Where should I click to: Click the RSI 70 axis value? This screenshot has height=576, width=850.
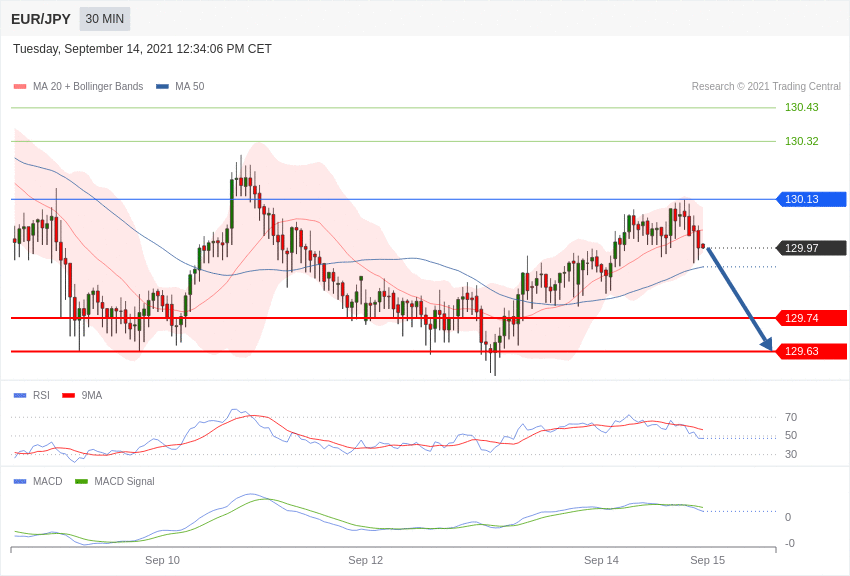(x=791, y=417)
